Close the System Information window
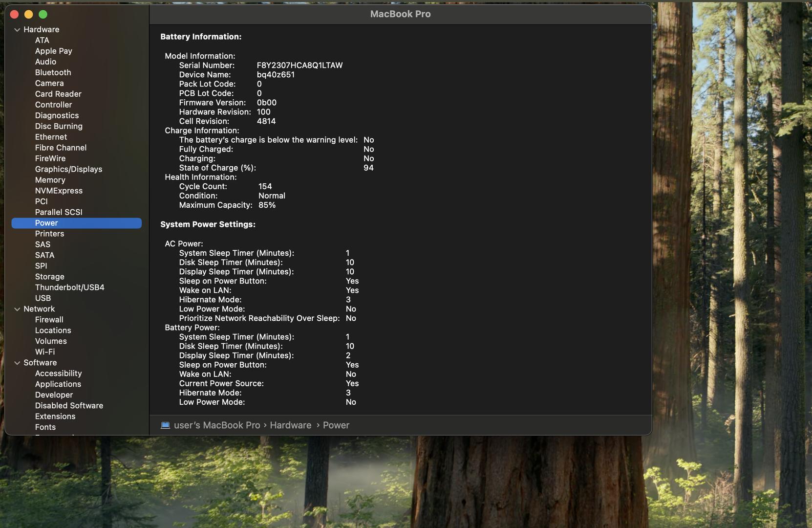 click(x=14, y=14)
